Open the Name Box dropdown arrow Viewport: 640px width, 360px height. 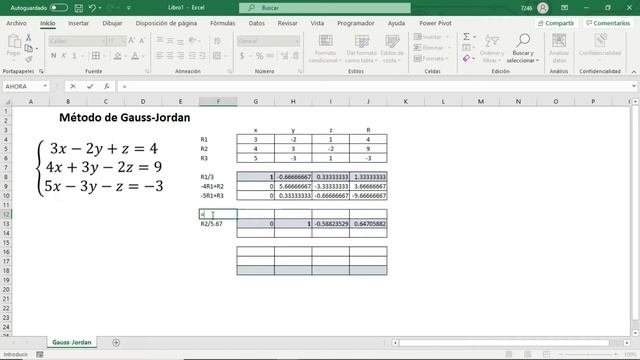click(45, 87)
